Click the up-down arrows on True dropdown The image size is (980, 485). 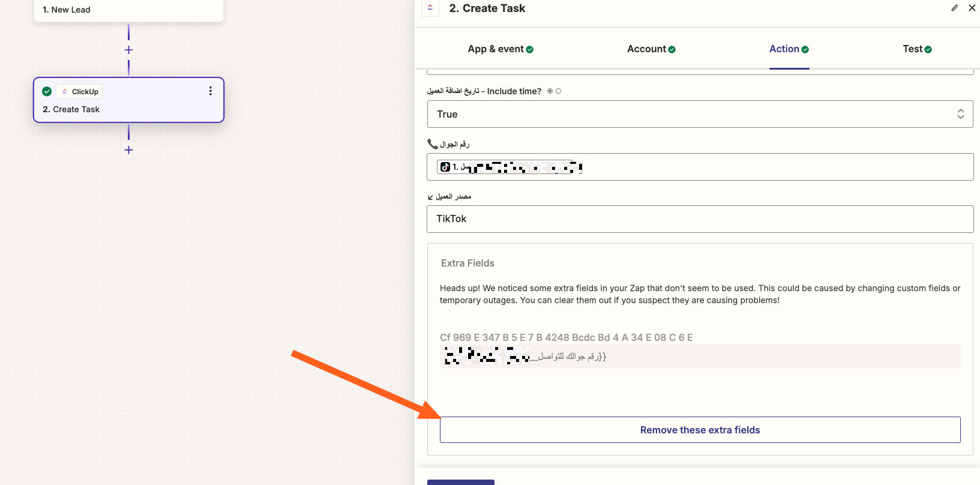(x=960, y=114)
